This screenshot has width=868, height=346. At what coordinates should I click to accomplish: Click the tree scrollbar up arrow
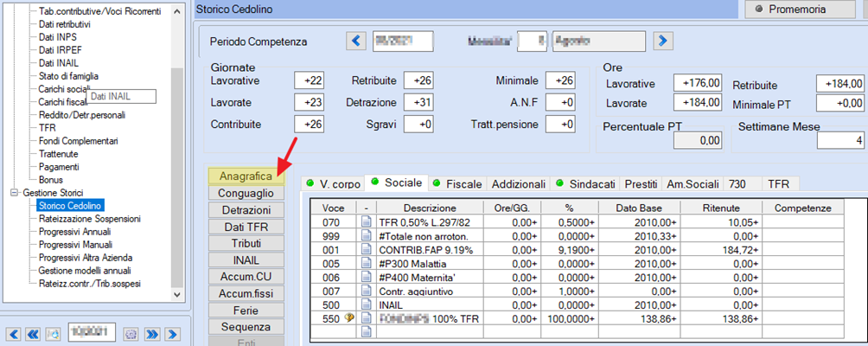[x=176, y=11]
